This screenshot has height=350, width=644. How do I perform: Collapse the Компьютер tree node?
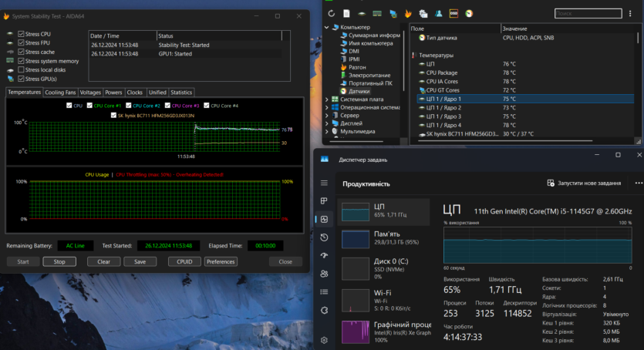[327, 27]
